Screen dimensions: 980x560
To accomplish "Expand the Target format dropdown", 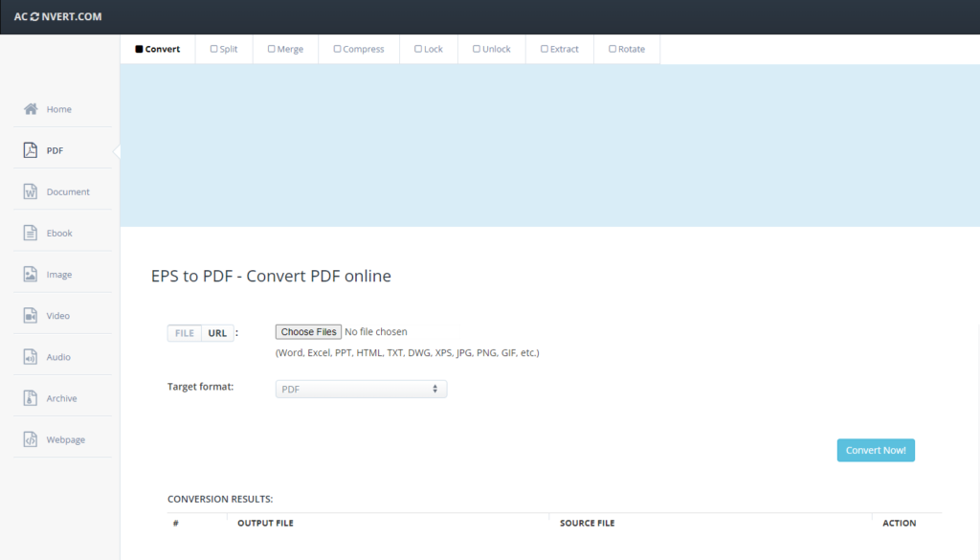I will tap(361, 389).
